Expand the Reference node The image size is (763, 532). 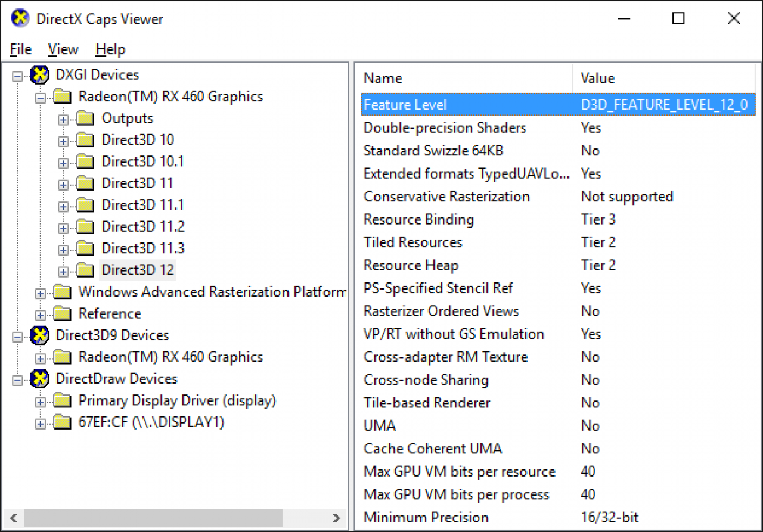[x=41, y=315]
